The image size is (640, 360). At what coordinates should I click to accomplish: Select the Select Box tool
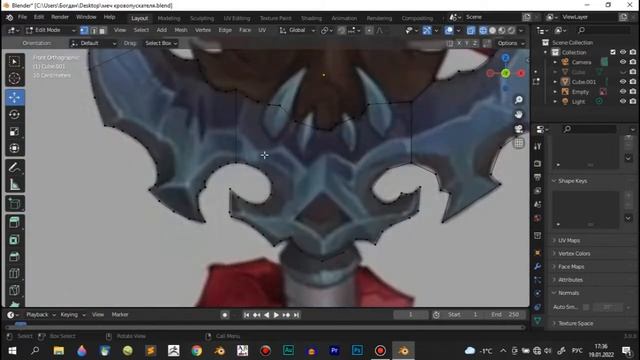point(14,62)
